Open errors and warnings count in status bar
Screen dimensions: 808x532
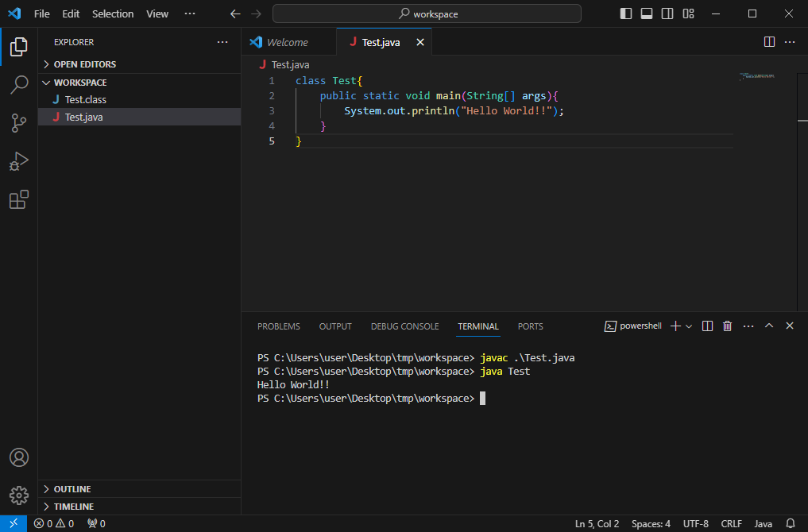[53, 523]
